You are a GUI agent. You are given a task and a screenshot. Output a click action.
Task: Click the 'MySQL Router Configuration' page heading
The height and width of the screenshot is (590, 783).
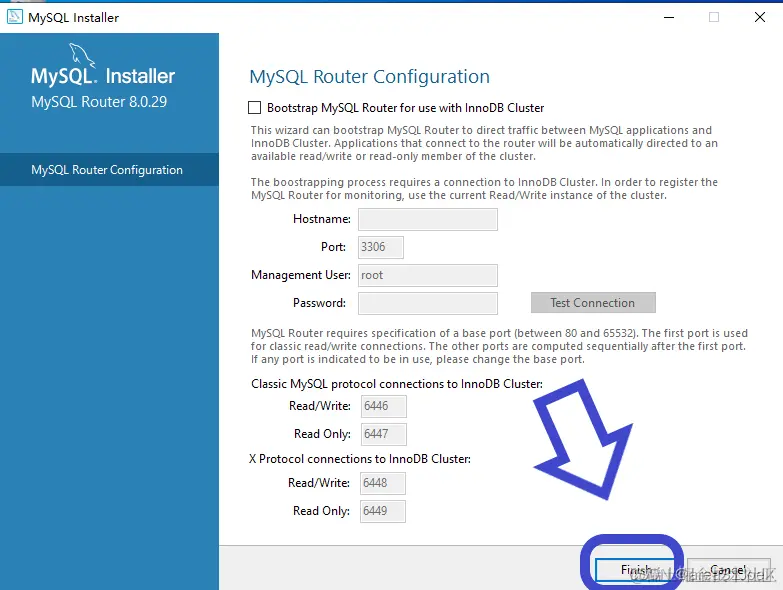[x=370, y=76]
